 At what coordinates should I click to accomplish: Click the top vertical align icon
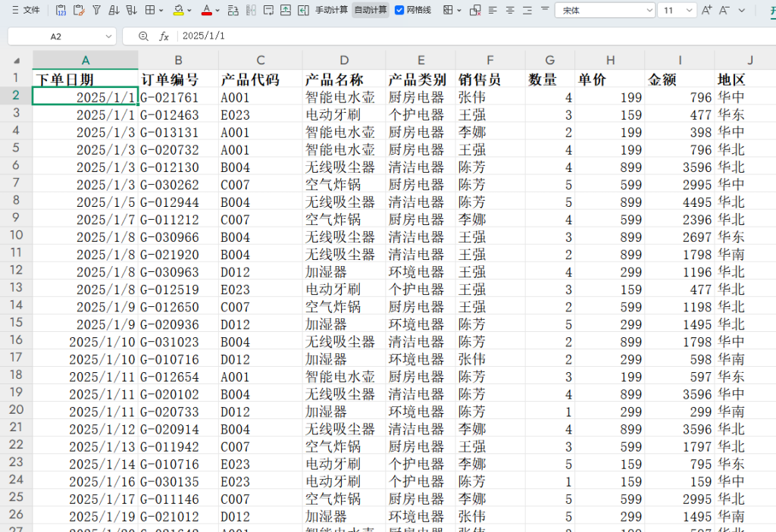click(545, 9)
